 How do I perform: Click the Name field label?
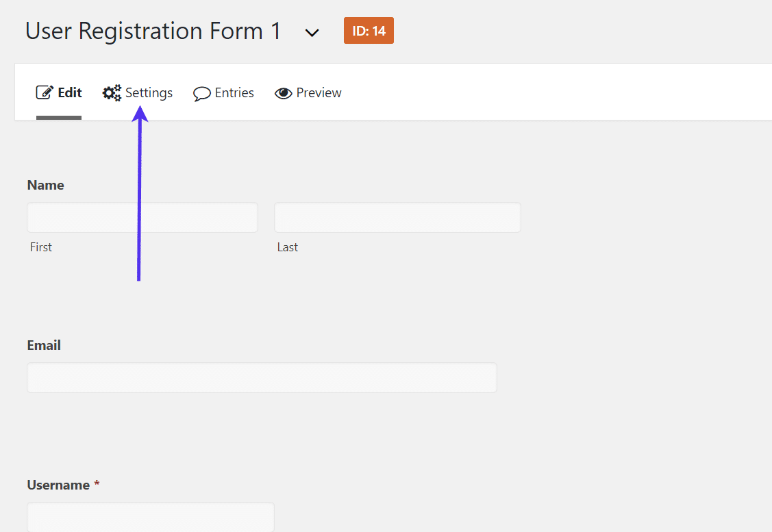(x=45, y=185)
